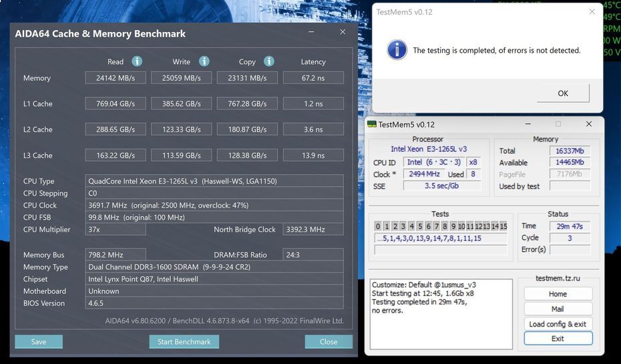Click the info icon next to Read

click(137, 61)
